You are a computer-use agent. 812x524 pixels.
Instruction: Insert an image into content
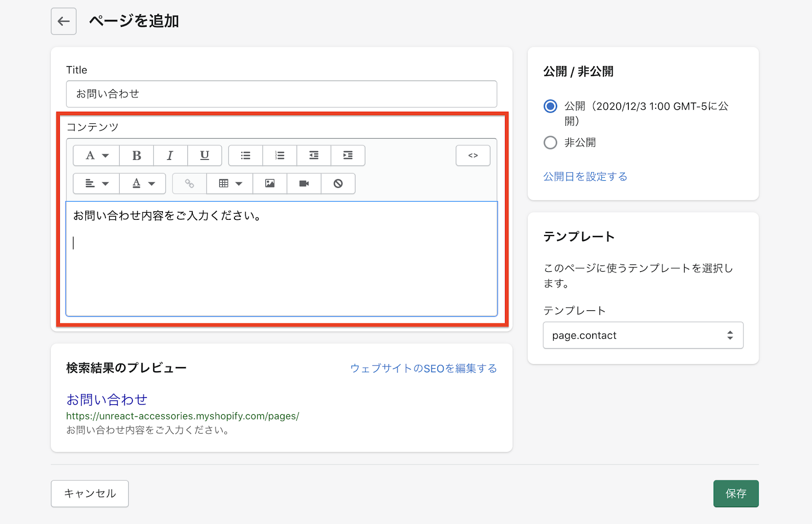270,183
